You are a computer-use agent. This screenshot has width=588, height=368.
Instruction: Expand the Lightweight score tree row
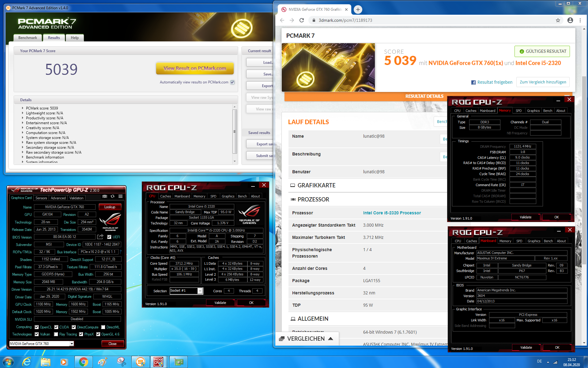22,113
